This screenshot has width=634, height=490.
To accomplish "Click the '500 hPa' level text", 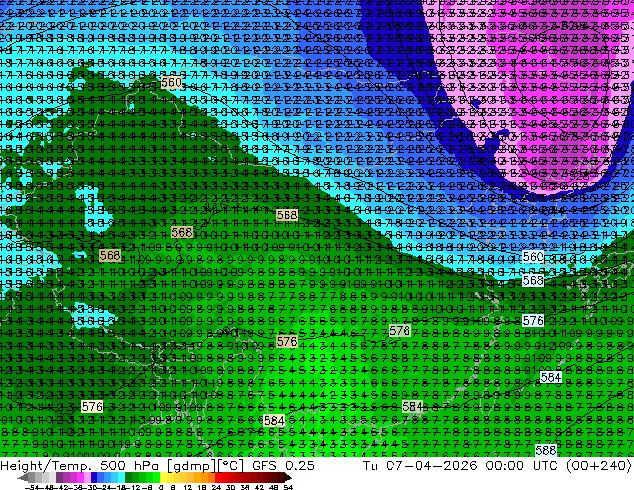I will tap(131, 466).
